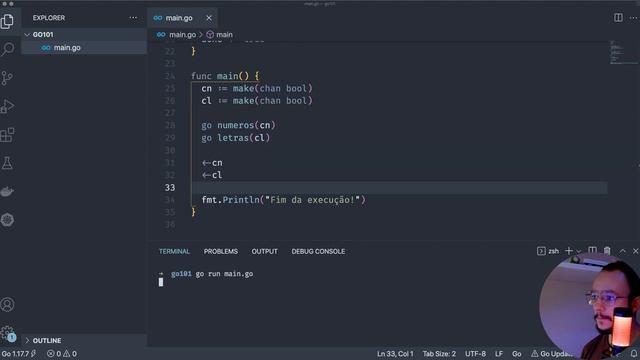Open the errors and warnings count

[62, 353]
